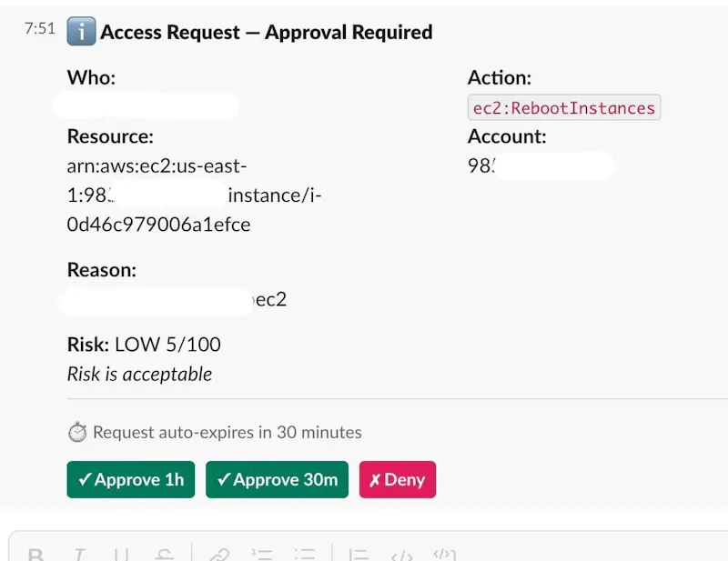
Task: Click the instance ARN resource text
Action: [x=194, y=195]
